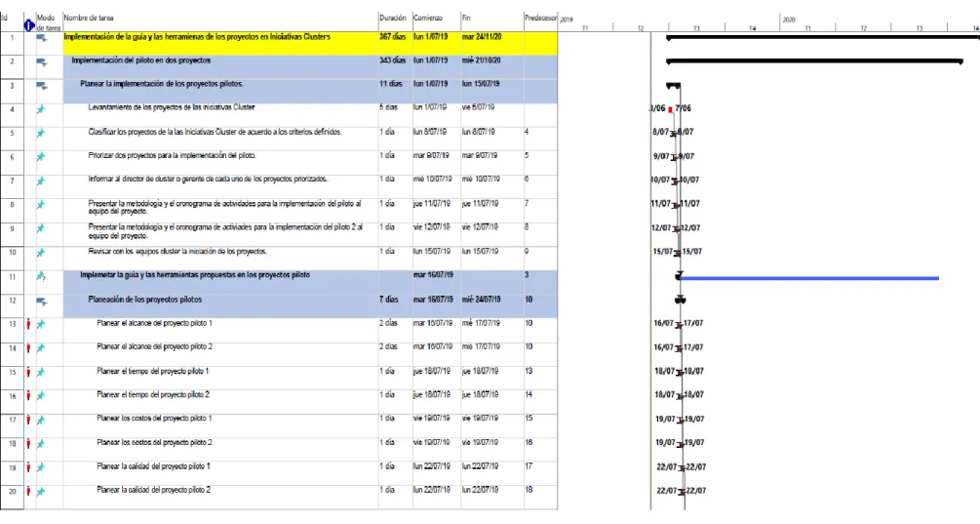Click pin mode icon in row 13

coord(41,324)
